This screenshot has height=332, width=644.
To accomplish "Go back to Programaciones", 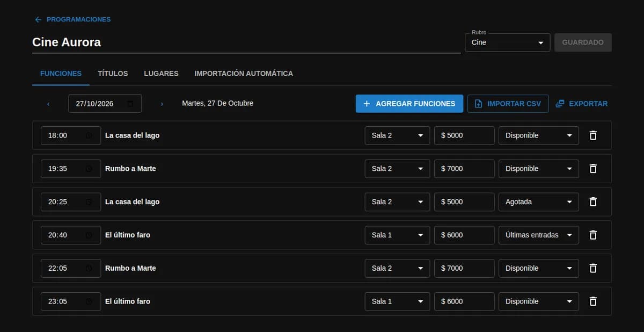I will point(72,19).
